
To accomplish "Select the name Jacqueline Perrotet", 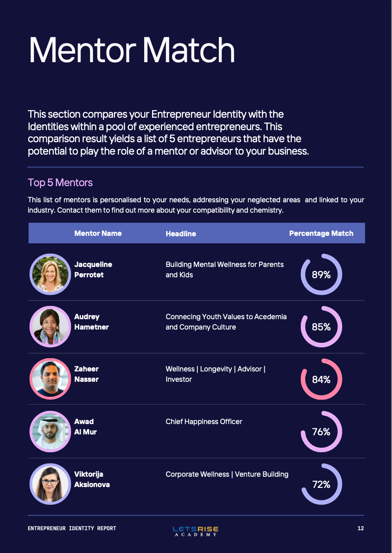I will (x=93, y=269).
